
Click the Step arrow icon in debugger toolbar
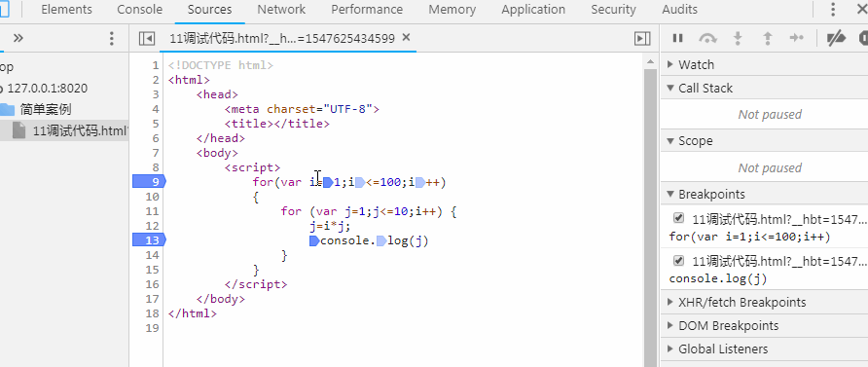point(797,38)
